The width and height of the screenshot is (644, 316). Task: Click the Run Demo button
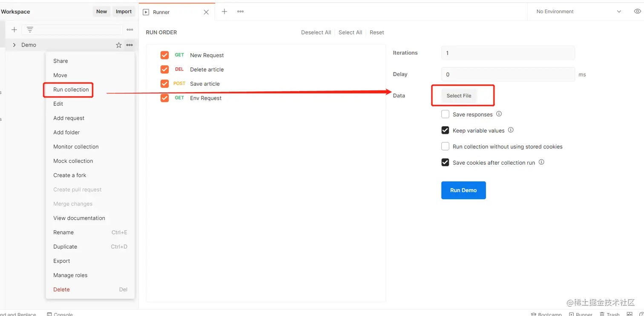(x=463, y=190)
